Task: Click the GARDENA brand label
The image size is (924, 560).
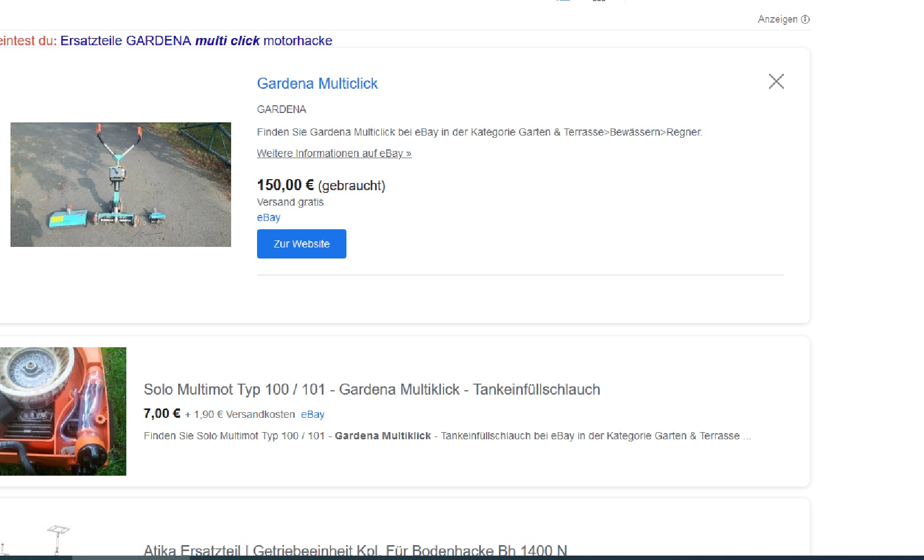Action: coord(281,109)
